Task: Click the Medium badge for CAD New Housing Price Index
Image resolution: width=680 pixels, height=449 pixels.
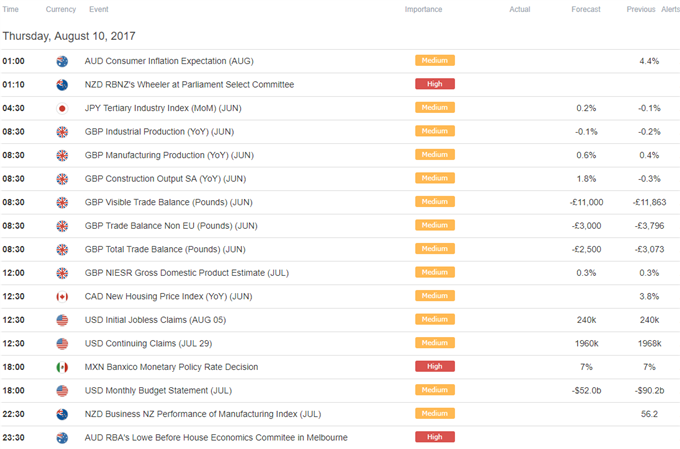Action: tap(435, 295)
